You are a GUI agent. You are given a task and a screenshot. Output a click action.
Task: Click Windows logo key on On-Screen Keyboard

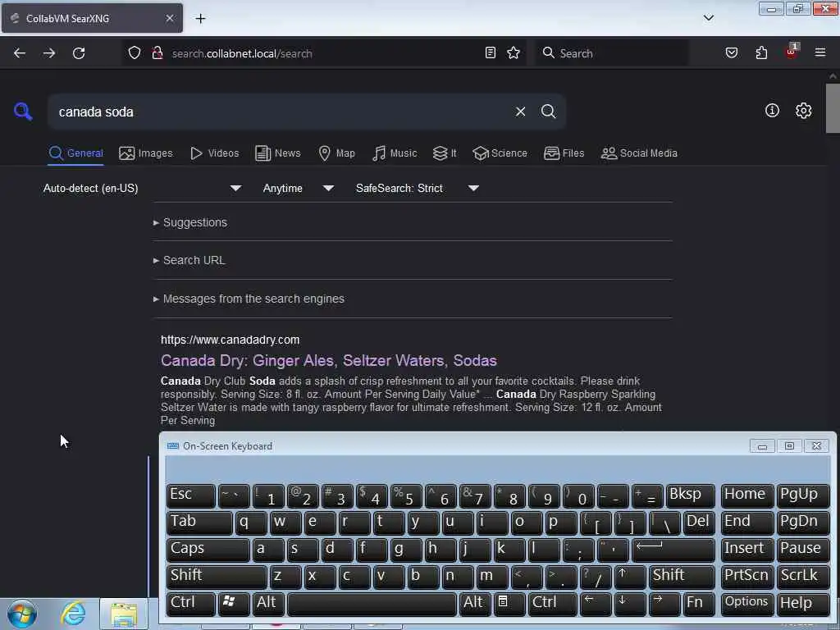(234, 603)
